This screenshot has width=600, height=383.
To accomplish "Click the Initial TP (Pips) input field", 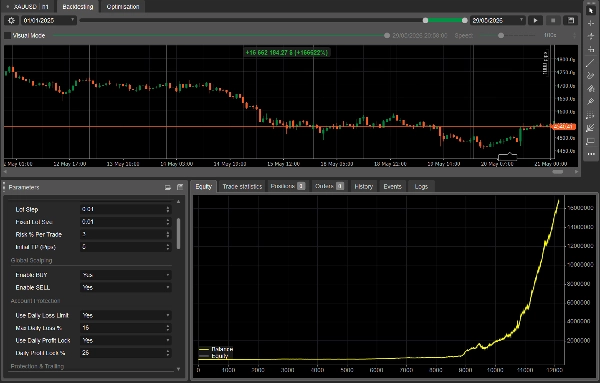I will tap(122, 247).
